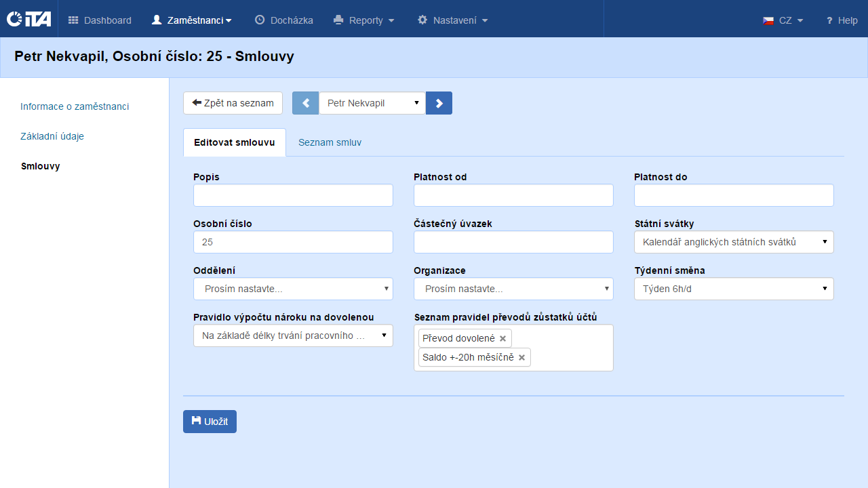
Task: Click into the Platnost od field
Action: pyautogui.click(x=513, y=195)
